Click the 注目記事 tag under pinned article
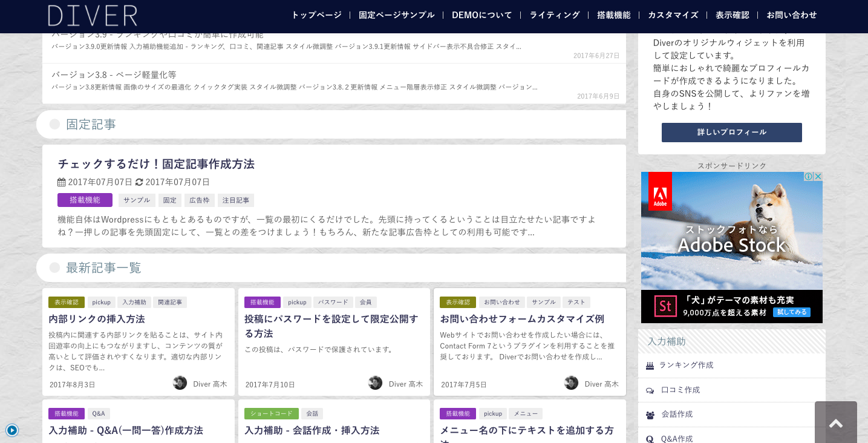 click(235, 200)
